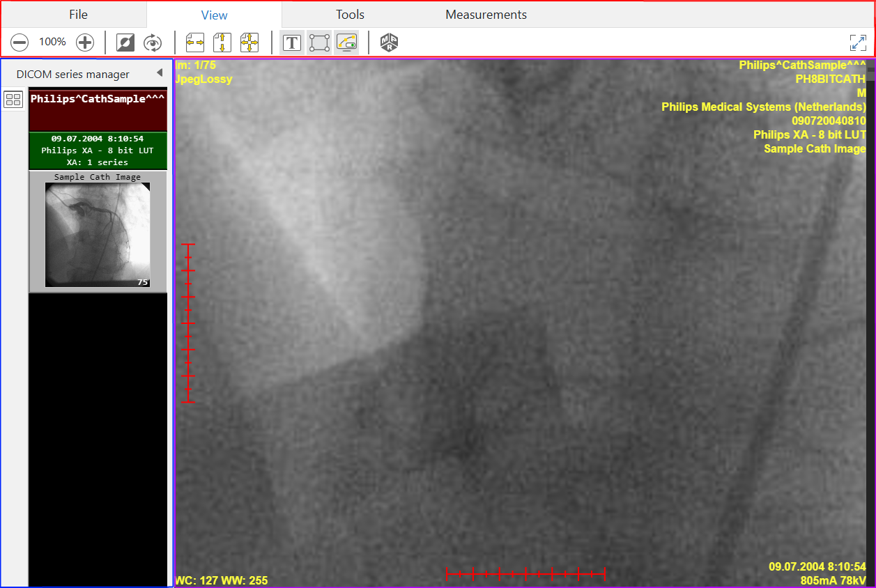Click the Philips XA - 8 bit LUT overlay
Viewport: 876px width, 588px height.
[810, 135]
